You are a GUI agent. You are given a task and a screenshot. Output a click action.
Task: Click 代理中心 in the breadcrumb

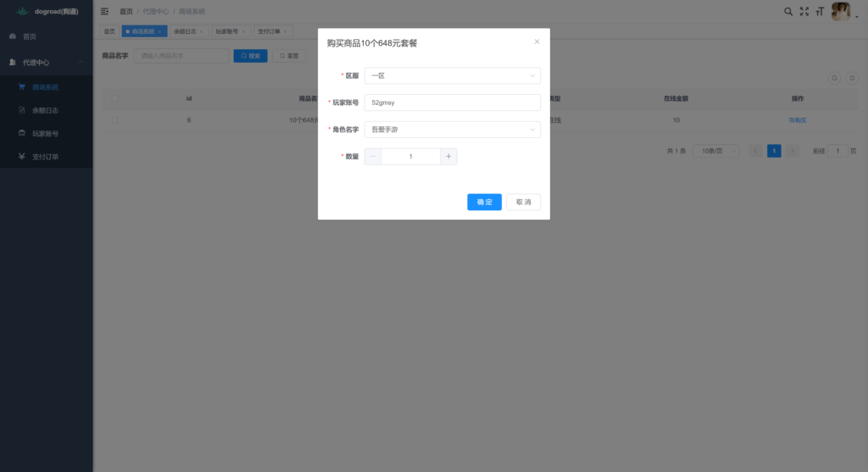[x=156, y=11]
